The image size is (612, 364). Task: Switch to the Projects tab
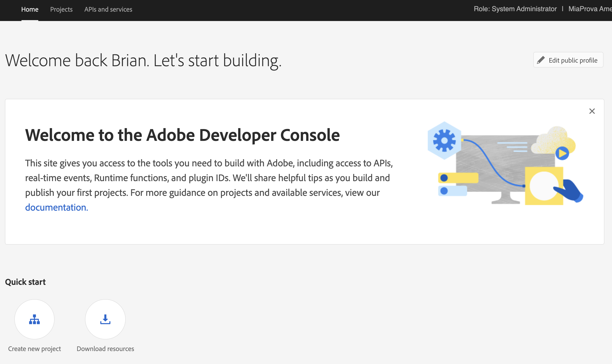tap(61, 10)
